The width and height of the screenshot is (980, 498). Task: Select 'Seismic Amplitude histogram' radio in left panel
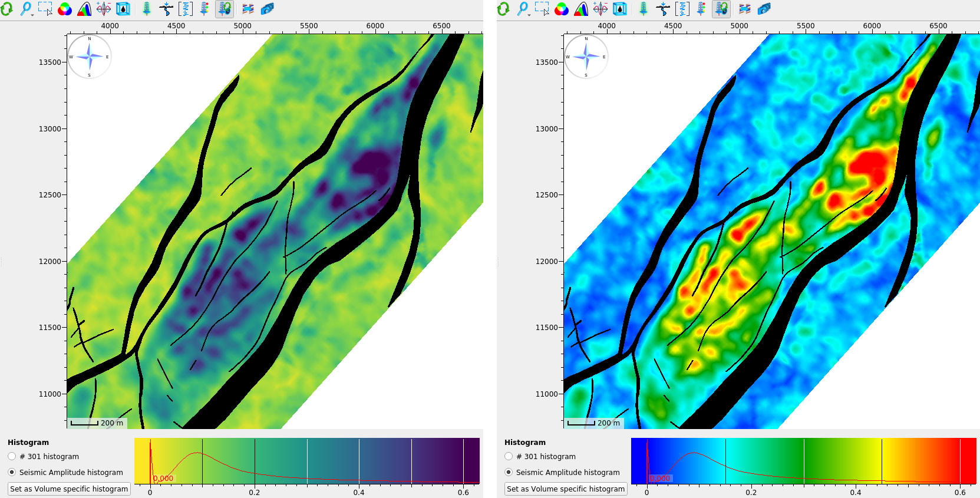click(12, 472)
